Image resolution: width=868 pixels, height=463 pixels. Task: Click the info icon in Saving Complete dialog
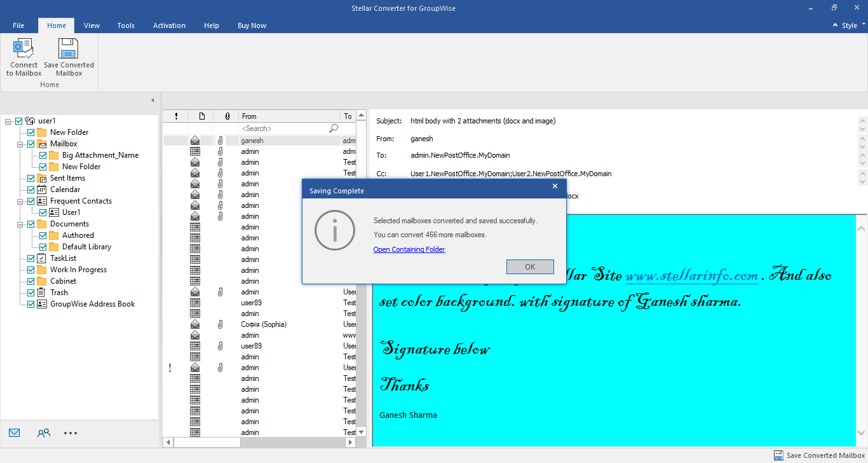pyautogui.click(x=334, y=230)
